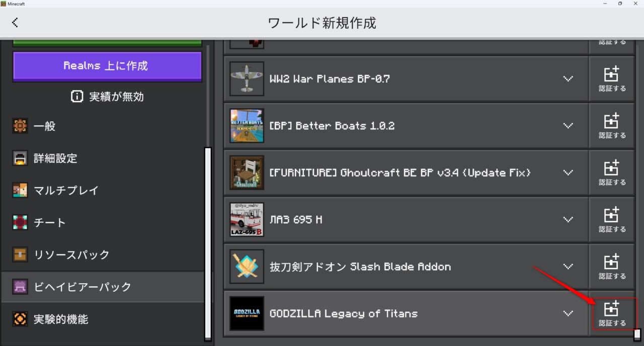Click the Realms 上に作成 button

pyautogui.click(x=107, y=66)
